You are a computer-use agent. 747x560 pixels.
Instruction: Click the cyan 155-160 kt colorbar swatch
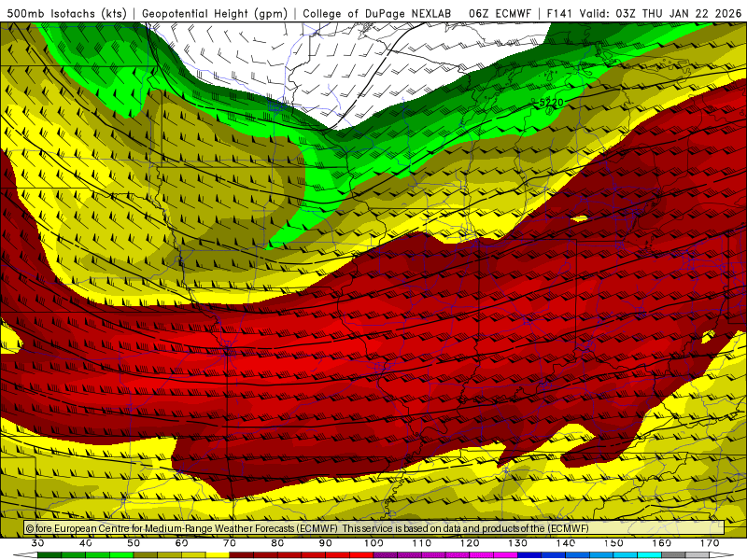click(650, 555)
